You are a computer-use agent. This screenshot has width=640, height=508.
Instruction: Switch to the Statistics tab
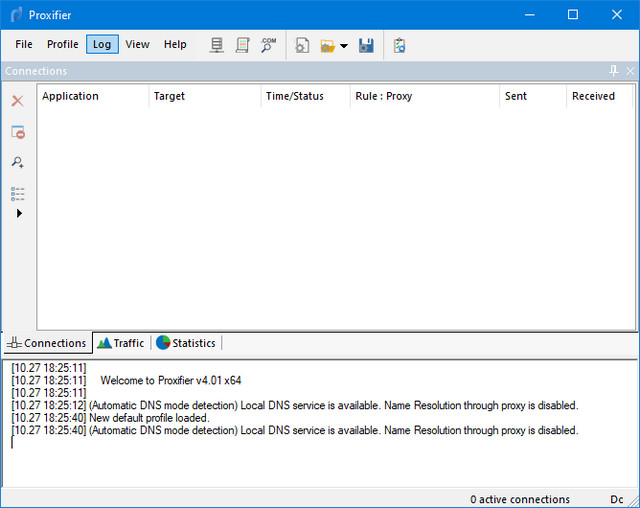(x=186, y=343)
